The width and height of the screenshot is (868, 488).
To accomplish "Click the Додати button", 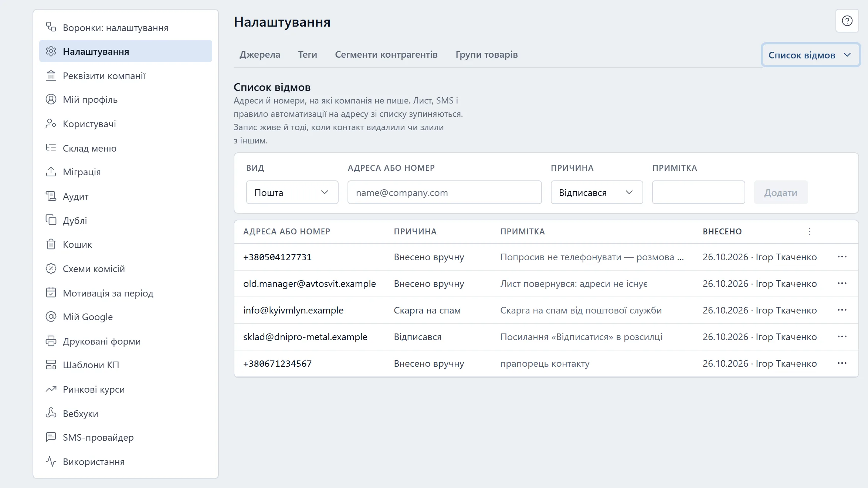I will click(781, 192).
